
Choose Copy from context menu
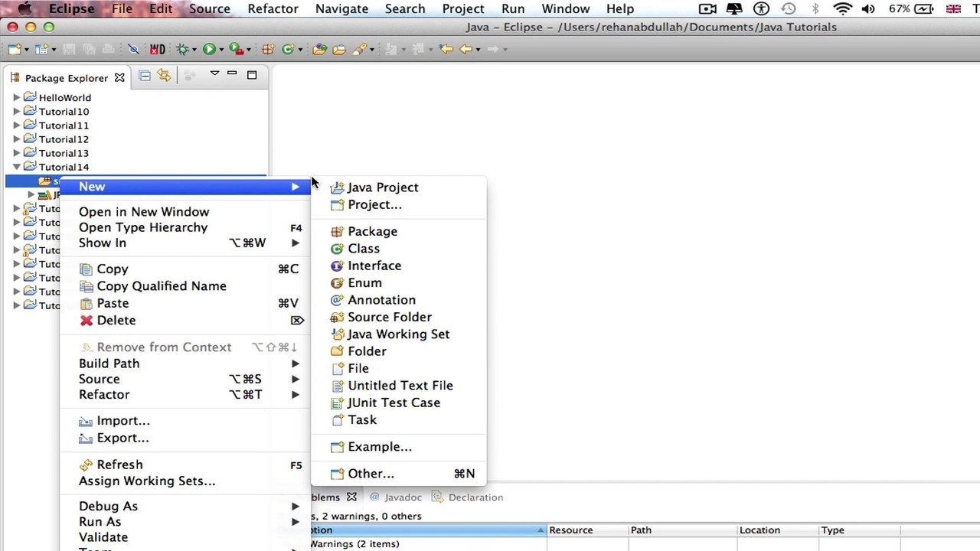tap(185, 269)
